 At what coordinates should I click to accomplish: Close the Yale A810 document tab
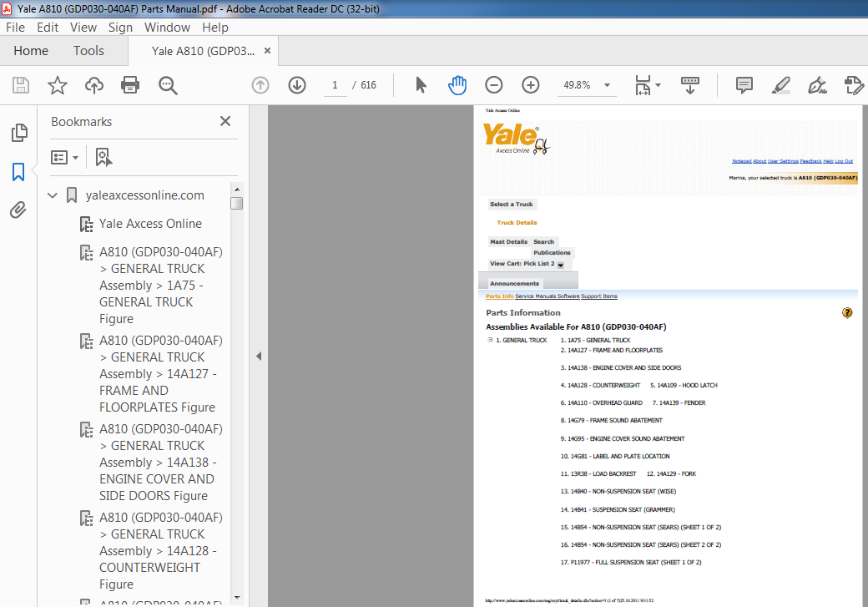pyautogui.click(x=267, y=51)
